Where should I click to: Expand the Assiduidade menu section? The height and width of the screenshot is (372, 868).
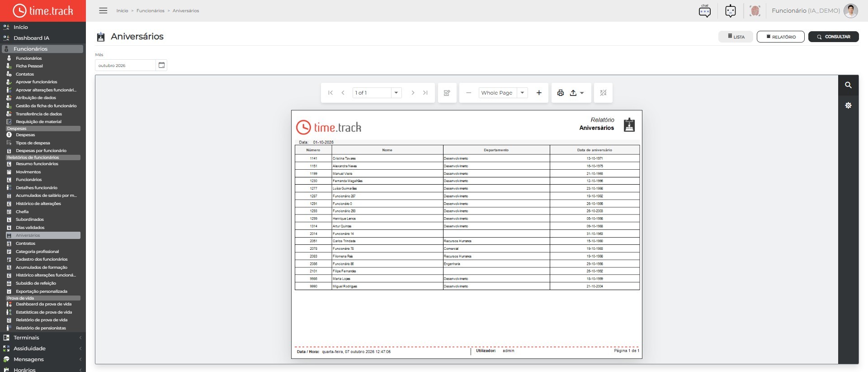pyautogui.click(x=43, y=348)
